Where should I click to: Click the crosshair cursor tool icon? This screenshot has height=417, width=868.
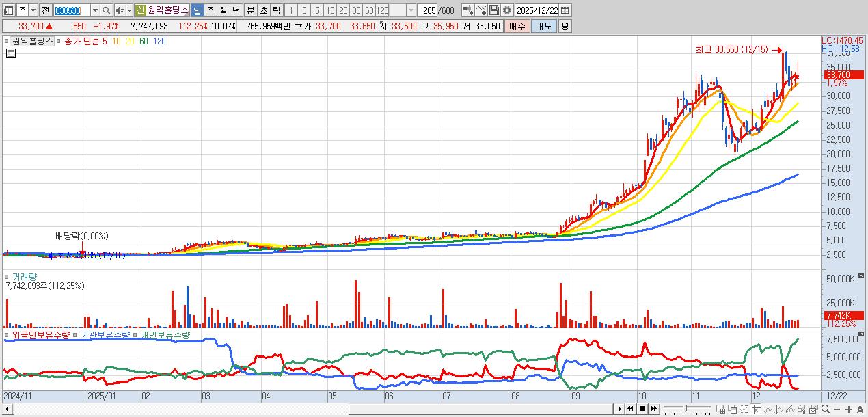click(x=756, y=409)
